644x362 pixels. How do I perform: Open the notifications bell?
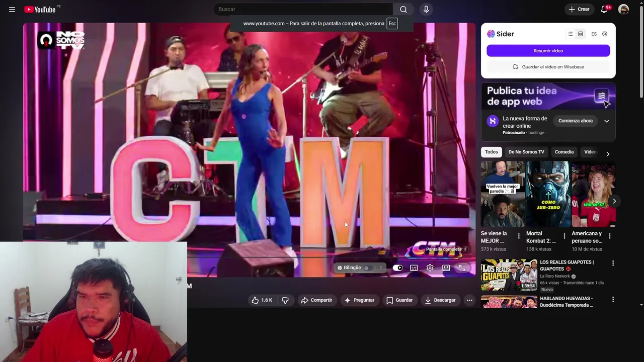[604, 9]
